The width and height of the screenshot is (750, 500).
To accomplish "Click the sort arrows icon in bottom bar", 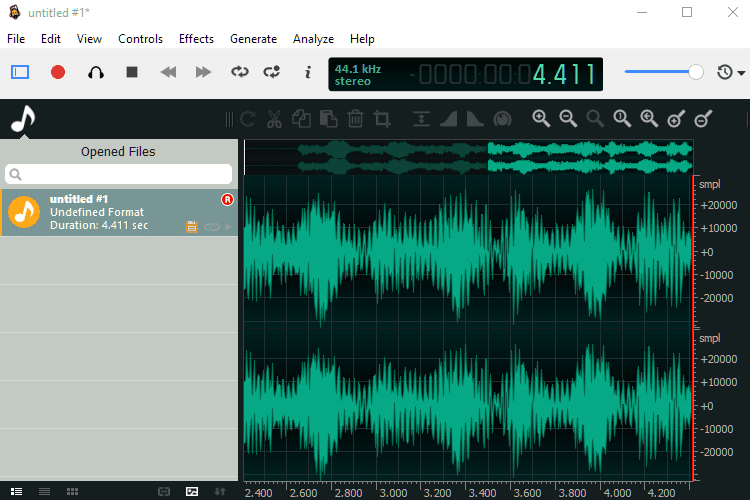I will click(x=220, y=491).
